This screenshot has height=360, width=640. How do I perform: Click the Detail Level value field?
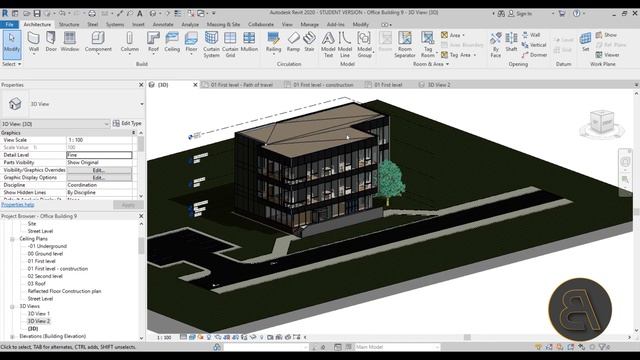point(99,155)
